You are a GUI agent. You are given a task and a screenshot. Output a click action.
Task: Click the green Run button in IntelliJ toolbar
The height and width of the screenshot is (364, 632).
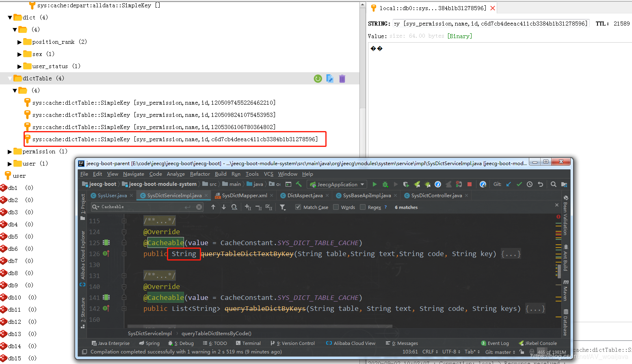coord(374,184)
